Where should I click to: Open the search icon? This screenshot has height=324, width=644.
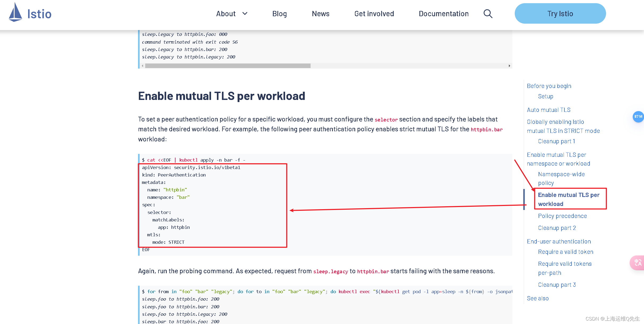tap(489, 14)
